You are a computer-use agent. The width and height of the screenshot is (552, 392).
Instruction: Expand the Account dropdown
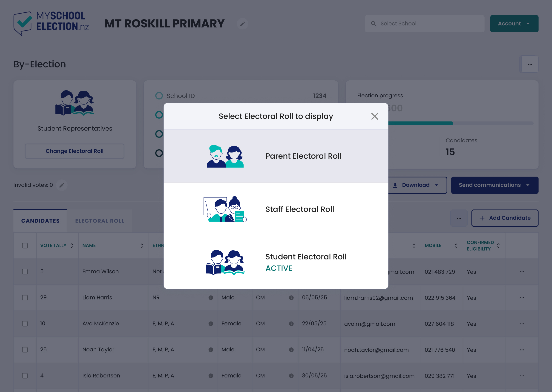tap(514, 24)
